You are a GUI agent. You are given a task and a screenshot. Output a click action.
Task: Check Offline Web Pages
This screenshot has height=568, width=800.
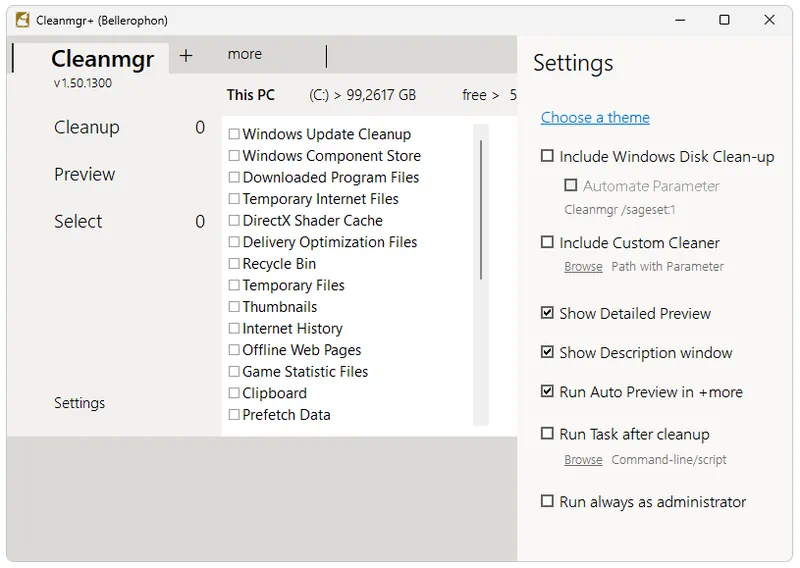[234, 350]
